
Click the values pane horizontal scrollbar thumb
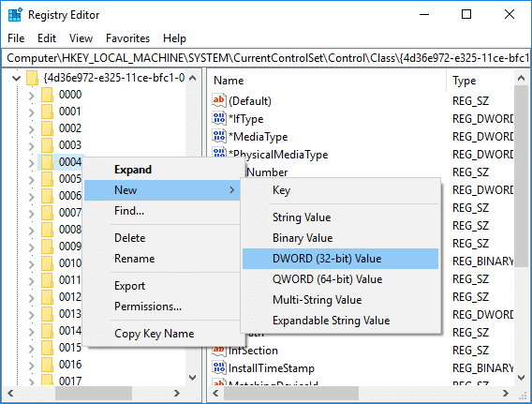291,394
